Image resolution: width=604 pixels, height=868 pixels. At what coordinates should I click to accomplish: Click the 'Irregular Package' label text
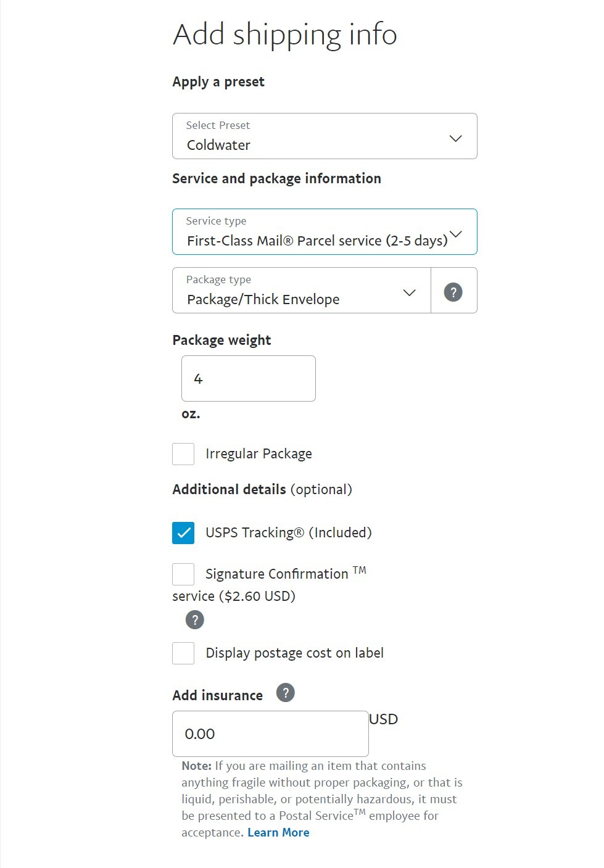tap(259, 454)
